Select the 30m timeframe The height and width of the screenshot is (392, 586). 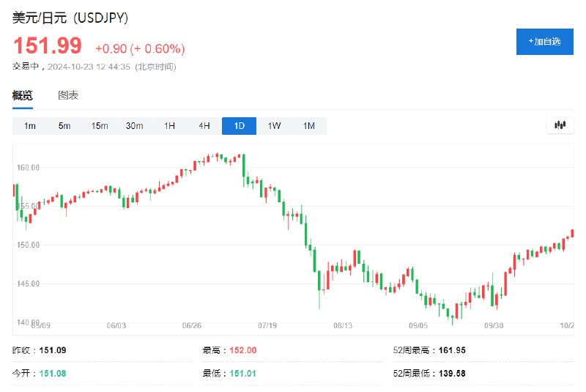coord(134,126)
